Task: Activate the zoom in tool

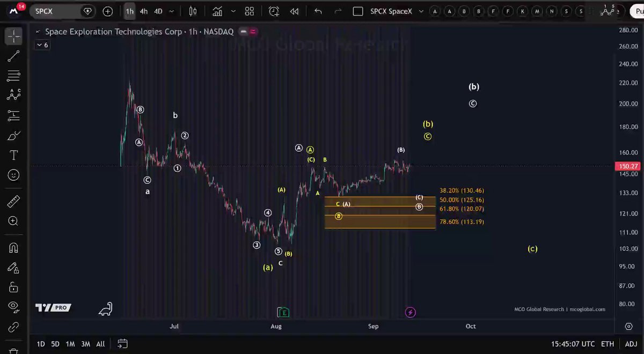Action: [13, 221]
